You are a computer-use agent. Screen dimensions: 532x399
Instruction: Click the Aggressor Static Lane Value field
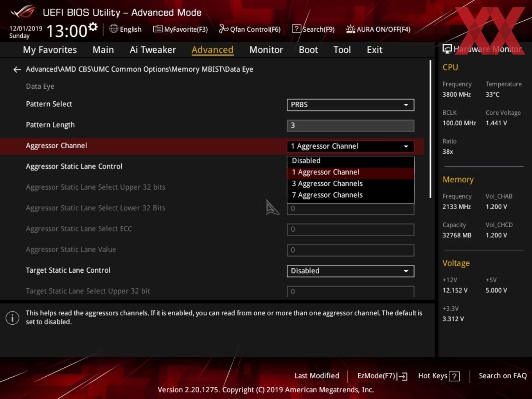point(350,250)
